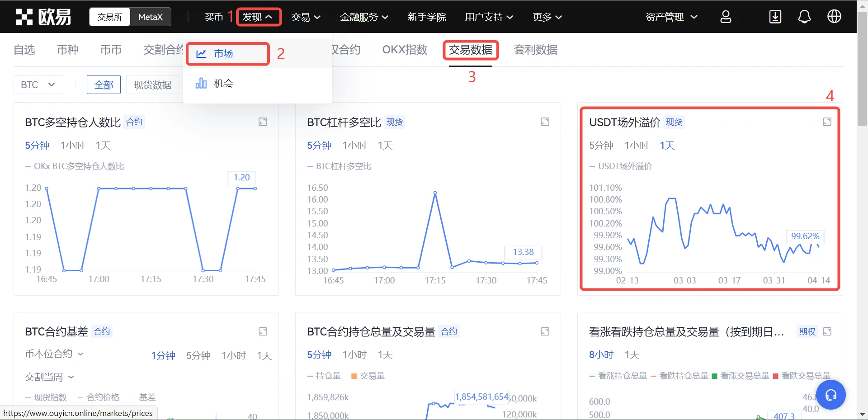Select 1小时 interval on BTC多空持仓人数比
Image resolution: width=868 pixels, height=420 pixels.
click(73, 145)
